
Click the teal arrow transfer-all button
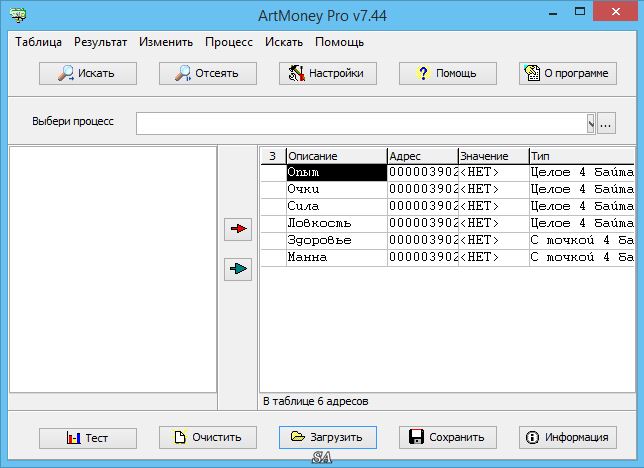coord(238,269)
